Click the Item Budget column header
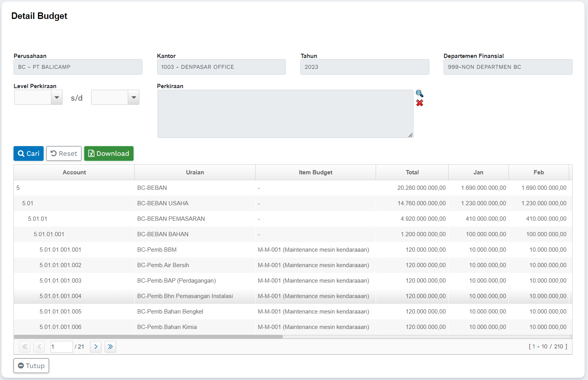Viewport: 588px width, 380px height. click(315, 172)
